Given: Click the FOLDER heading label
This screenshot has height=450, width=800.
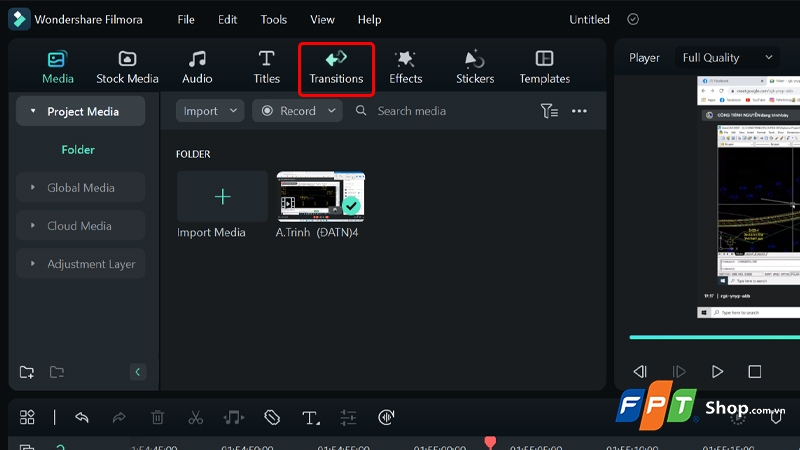Looking at the screenshot, I should (x=193, y=154).
